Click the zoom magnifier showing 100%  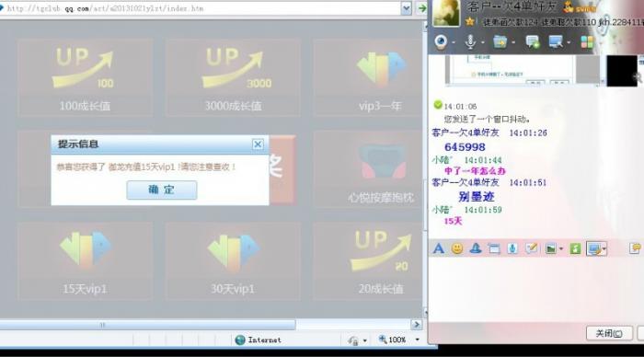coord(383,340)
